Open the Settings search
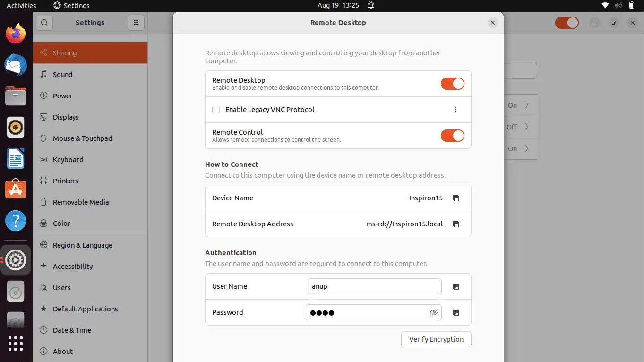Screen dimensions: 644x362 [44, 22]
